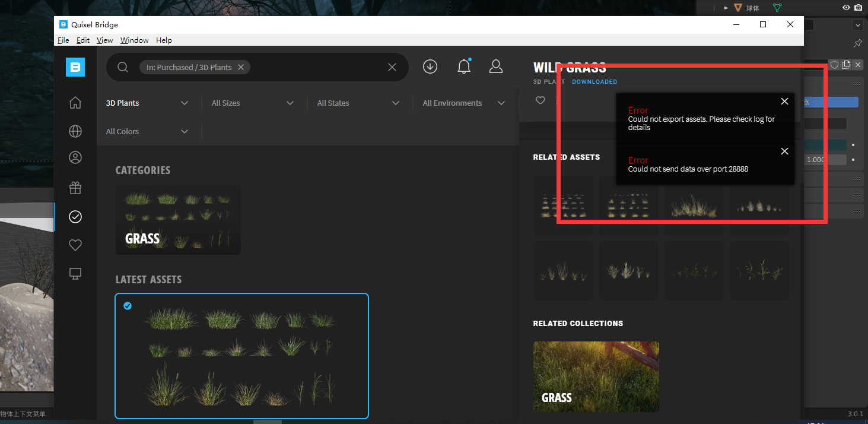The width and height of the screenshot is (868, 424).
Task: Open the downloads arrow icon
Action: 430,67
